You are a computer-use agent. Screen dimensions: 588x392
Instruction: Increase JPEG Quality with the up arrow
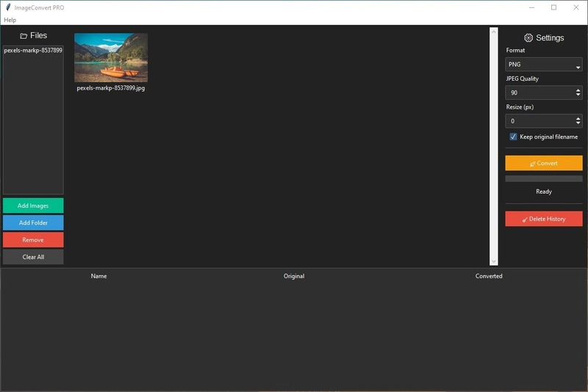578,90
